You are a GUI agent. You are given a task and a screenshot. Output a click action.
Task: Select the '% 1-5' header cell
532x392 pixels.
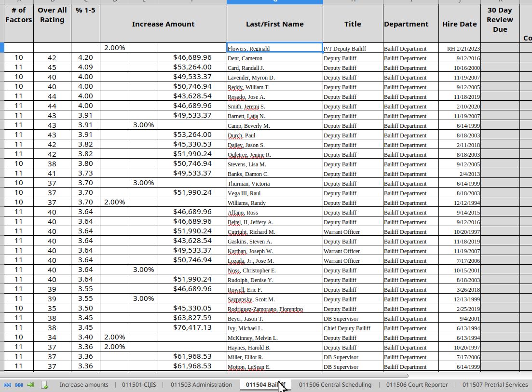85,23
